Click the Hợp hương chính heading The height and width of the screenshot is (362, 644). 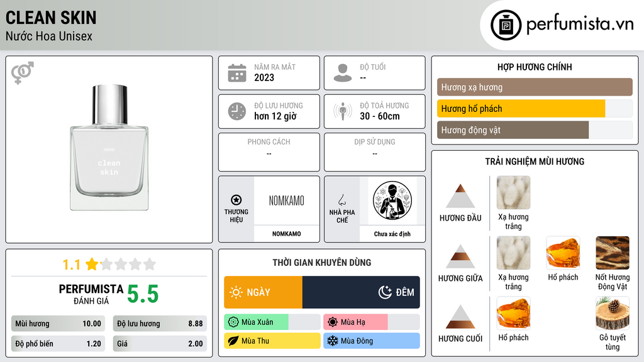coord(535,67)
